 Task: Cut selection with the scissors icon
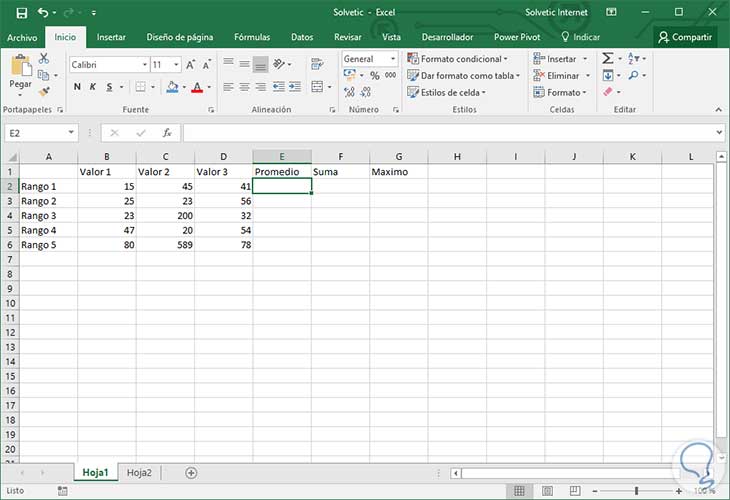(44, 58)
